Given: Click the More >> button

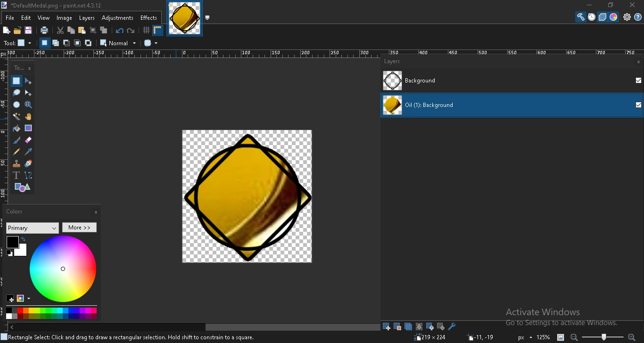Looking at the screenshot, I should pos(79,228).
